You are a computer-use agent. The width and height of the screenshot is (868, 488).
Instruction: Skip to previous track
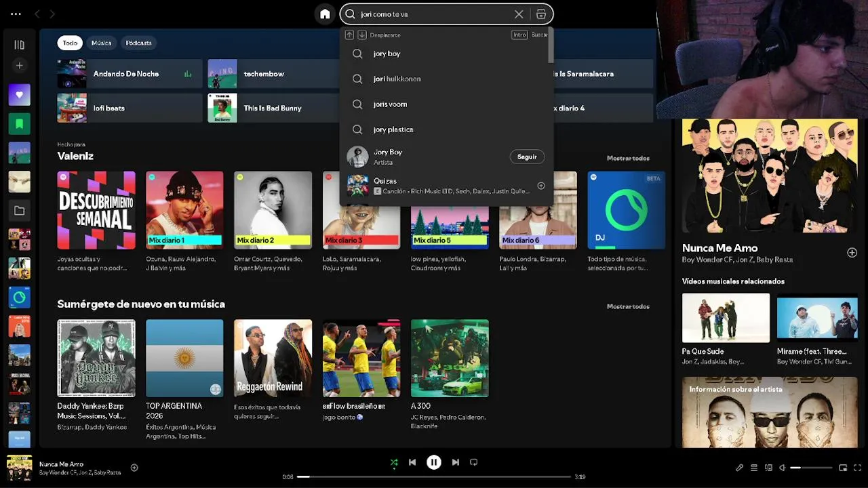(x=412, y=462)
